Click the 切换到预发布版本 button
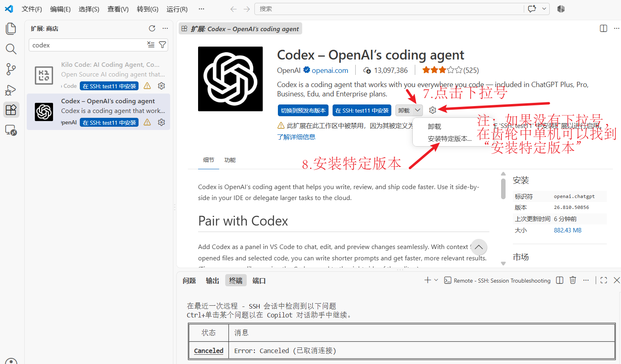621x364 pixels. pyautogui.click(x=303, y=111)
